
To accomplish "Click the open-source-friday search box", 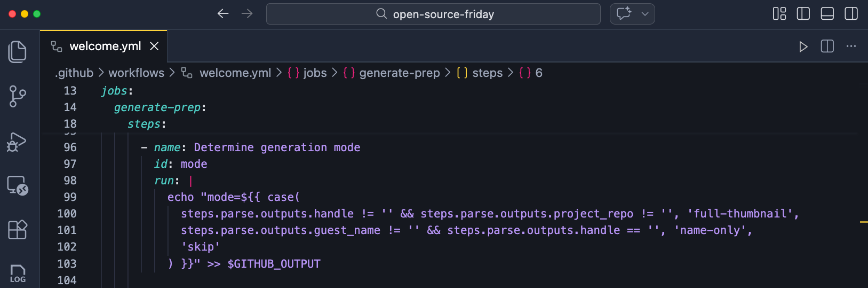I will point(433,14).
